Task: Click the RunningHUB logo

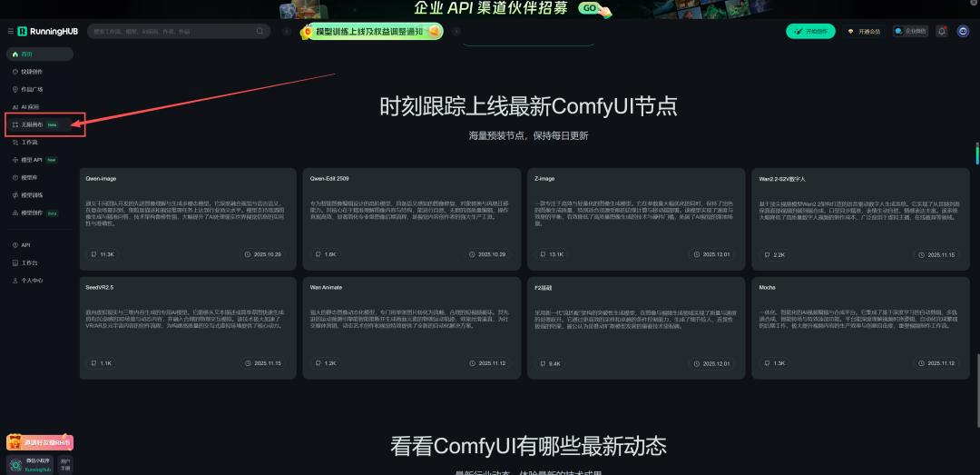Action: point(47,31)
